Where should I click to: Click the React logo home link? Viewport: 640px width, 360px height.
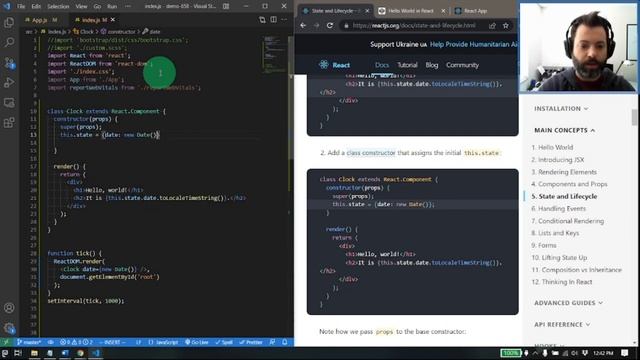(334, 65)
